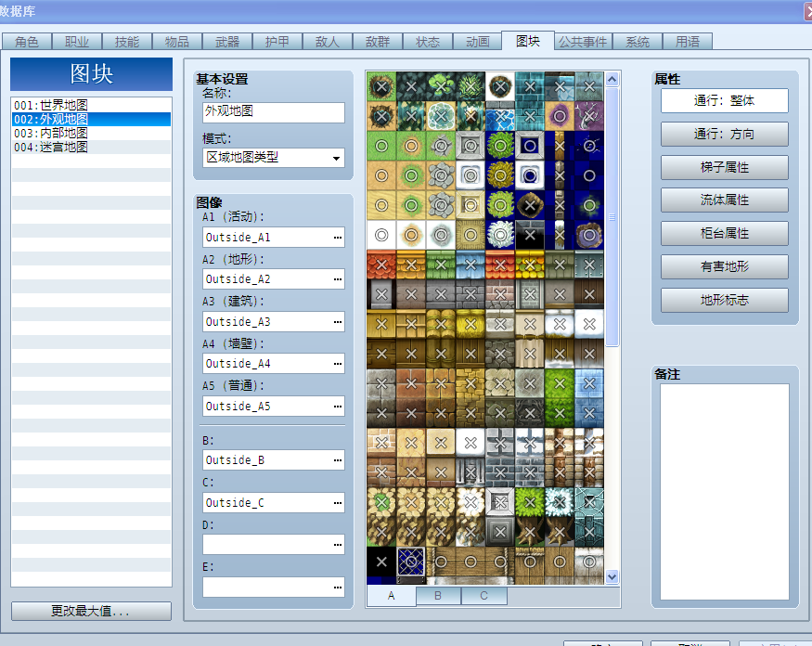Click the 梯子属性 button
The width and height of the screenshot is (812, 646).
click(x=725, y=167)
